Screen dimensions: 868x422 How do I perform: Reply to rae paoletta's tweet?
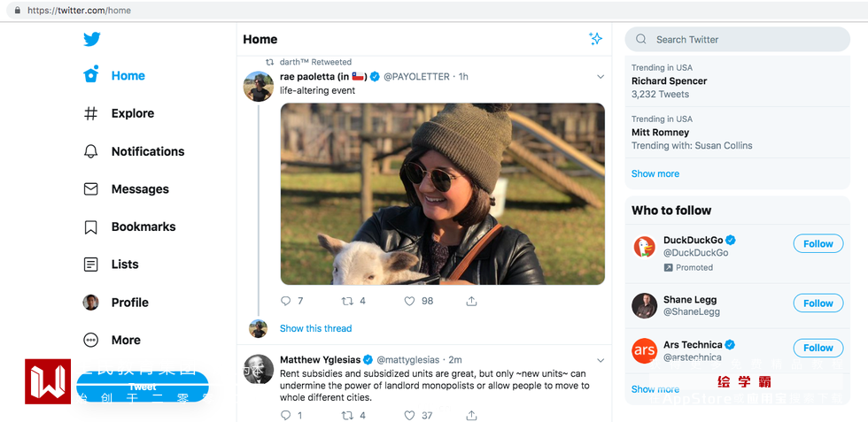click(x=285, y=301)
